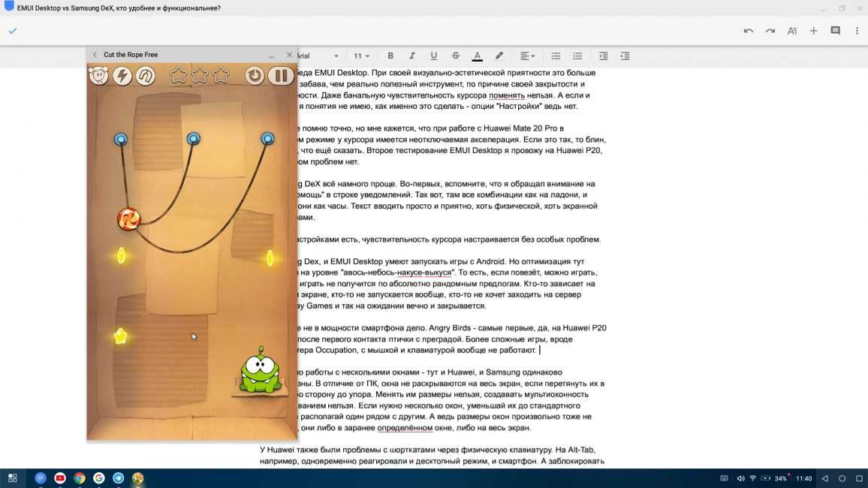
Task: Choose the text color button
Action: point(477,56)
